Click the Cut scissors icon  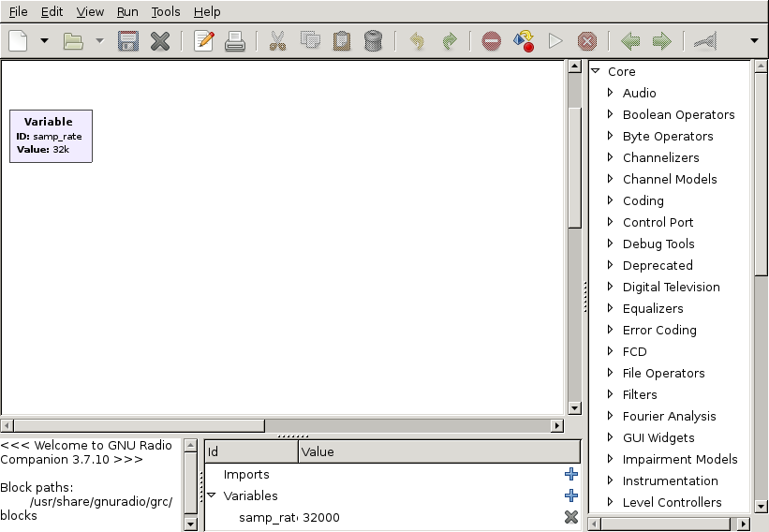(277, 41)
